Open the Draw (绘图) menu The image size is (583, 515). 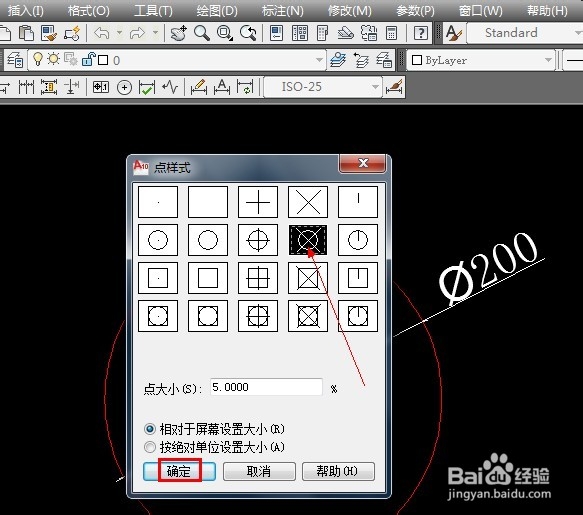tap(217, 10)
